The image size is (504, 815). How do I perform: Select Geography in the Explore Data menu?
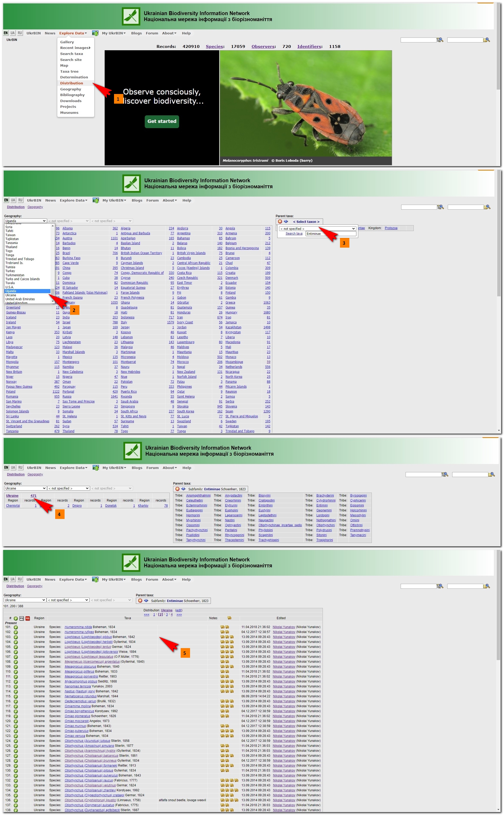pyautogui.click(x=71, y=89)
